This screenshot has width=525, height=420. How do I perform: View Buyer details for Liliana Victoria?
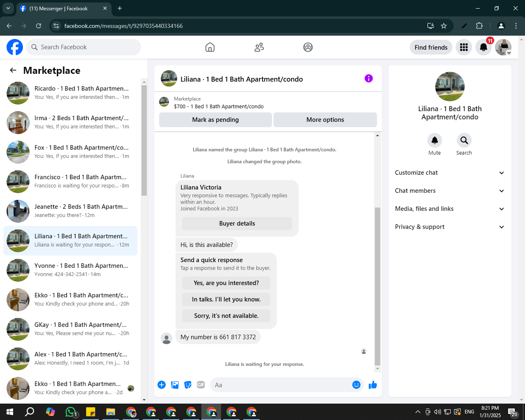237,224
